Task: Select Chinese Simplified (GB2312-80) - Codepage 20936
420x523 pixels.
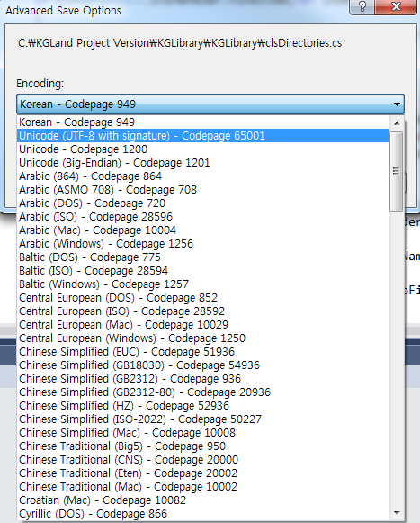Action: [202, 392]
